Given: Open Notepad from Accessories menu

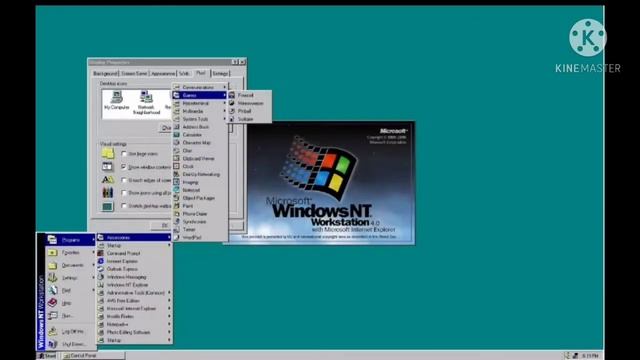Looking at the screenshot, I should [x=200, y=190].
